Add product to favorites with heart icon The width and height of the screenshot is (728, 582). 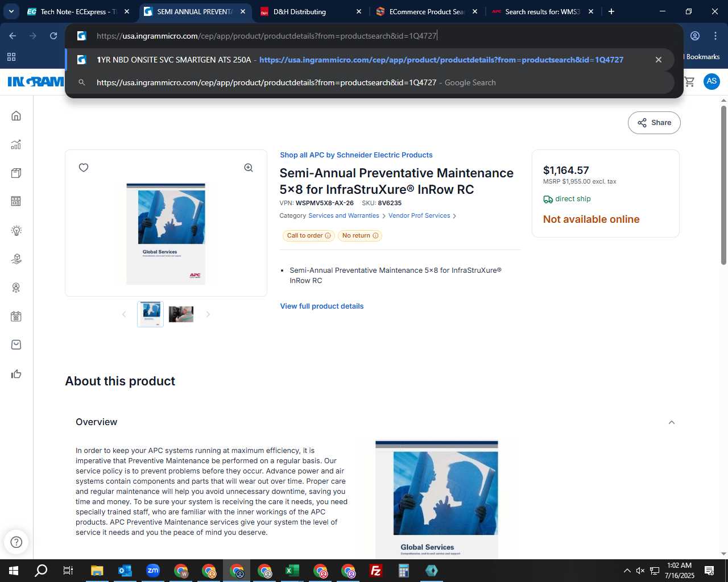(x=84, y=168)
